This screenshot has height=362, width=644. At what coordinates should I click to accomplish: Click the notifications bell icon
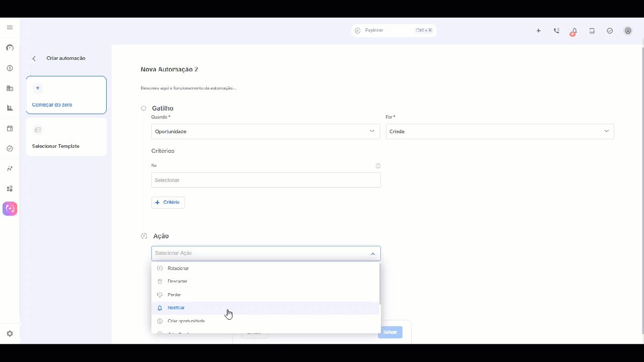(574, 31)
